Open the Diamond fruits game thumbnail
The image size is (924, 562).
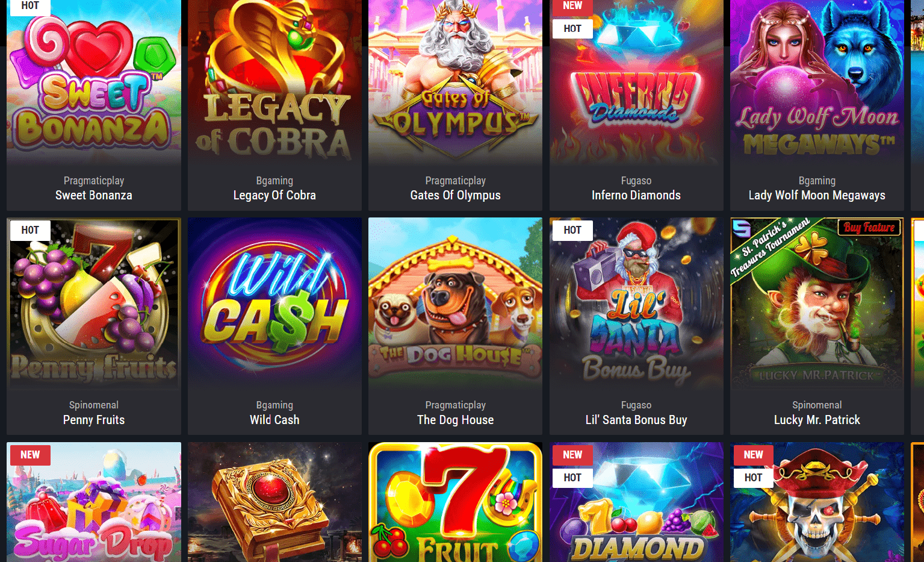click(x=636, y=502)
